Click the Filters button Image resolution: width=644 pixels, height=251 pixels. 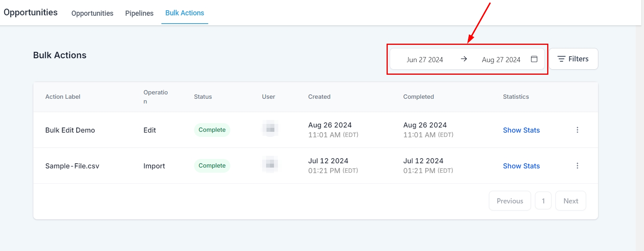(x=574, y=59)
